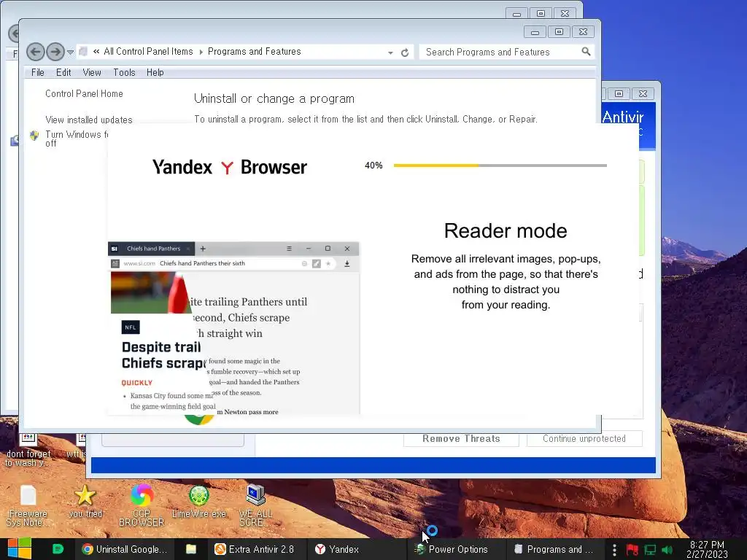The height and width of the screenshot is (560, 747).
Task: Close the Extra Antivir window
Action: coord(643,94)
